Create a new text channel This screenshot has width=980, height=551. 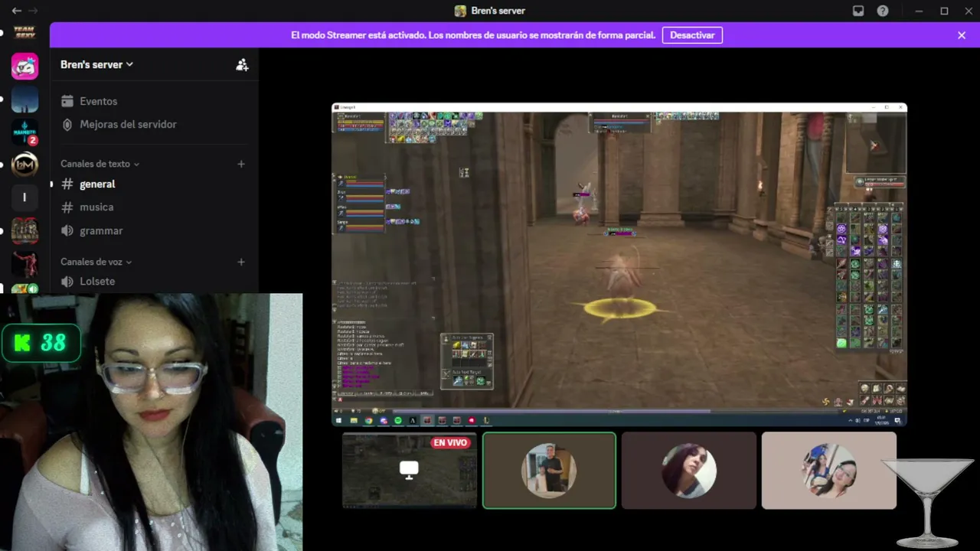241,164
